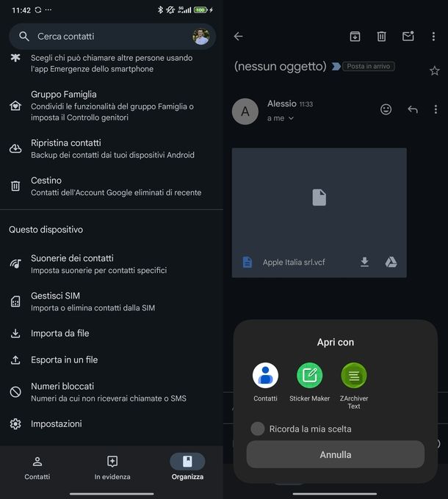The height and width of the screenshot is (499, 448).
Task: Tap the Gestisci SIM card icon
Action: point(15,302)
